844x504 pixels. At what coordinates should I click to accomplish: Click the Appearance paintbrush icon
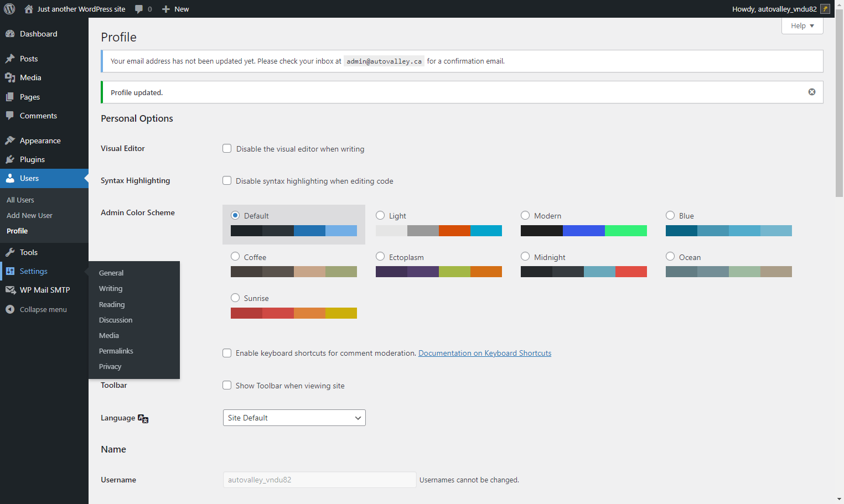tap(10, 141)
